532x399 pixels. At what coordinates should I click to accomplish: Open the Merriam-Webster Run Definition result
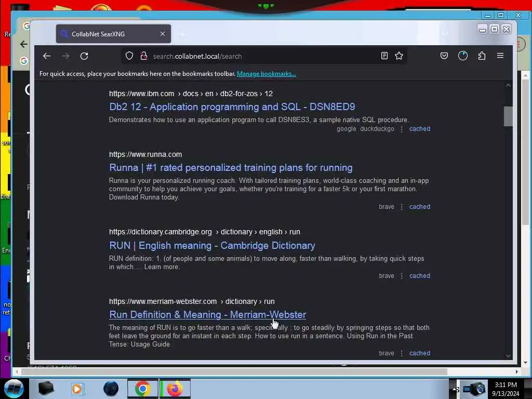[208, 314]
